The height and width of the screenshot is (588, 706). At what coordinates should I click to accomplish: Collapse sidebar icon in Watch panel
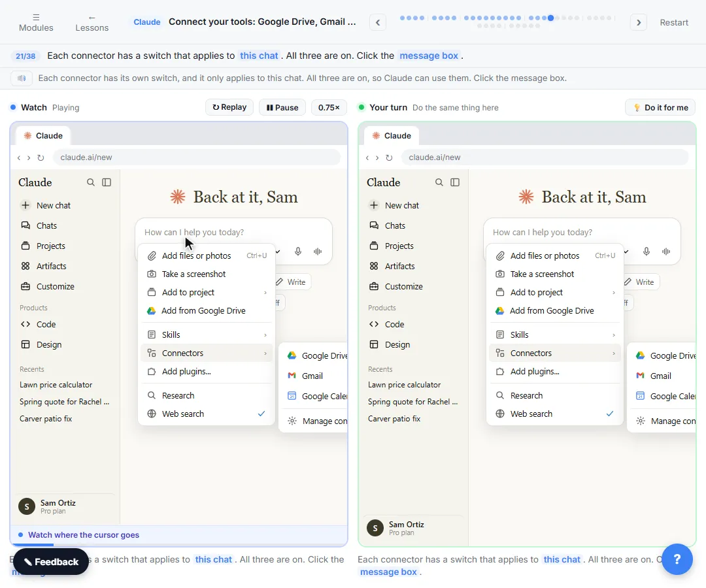107,182
